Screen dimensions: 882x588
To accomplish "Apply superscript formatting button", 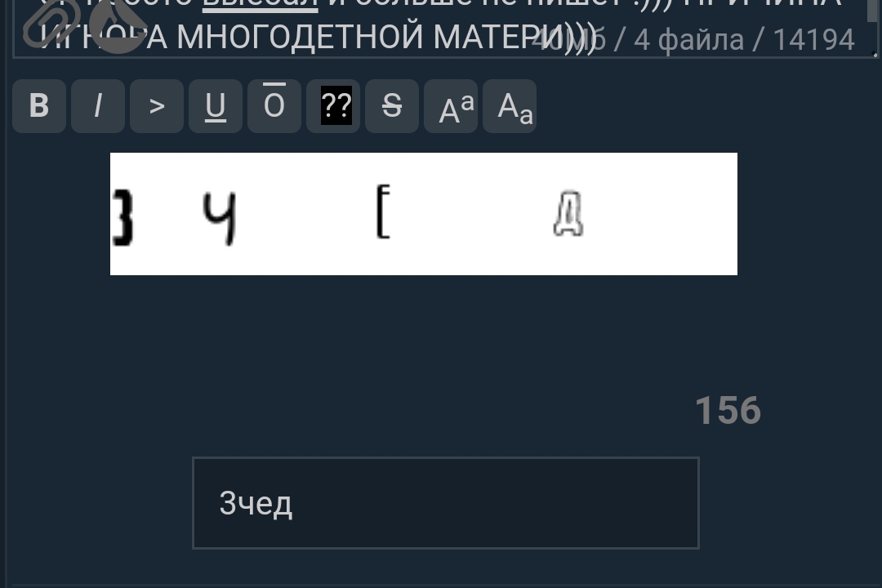I will (x=451, y=106).
